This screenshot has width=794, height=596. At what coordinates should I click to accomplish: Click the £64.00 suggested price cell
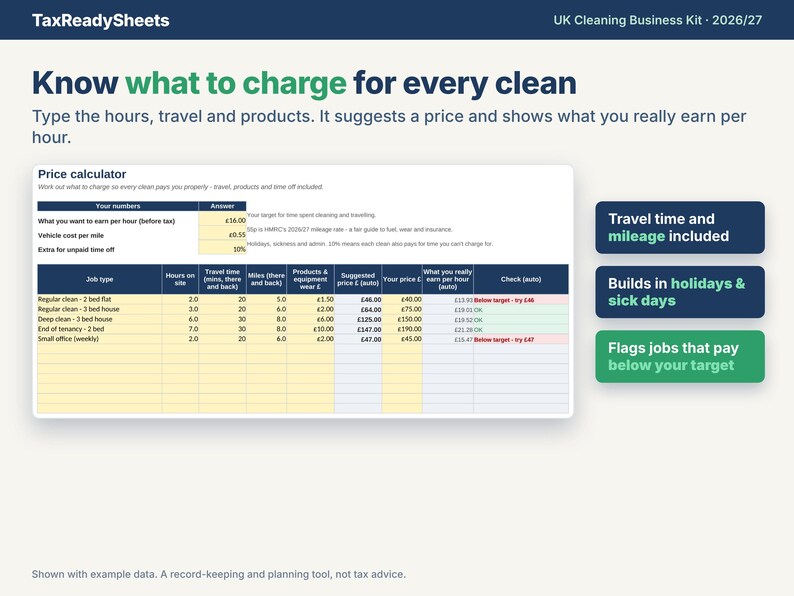(x=358, y=309)
